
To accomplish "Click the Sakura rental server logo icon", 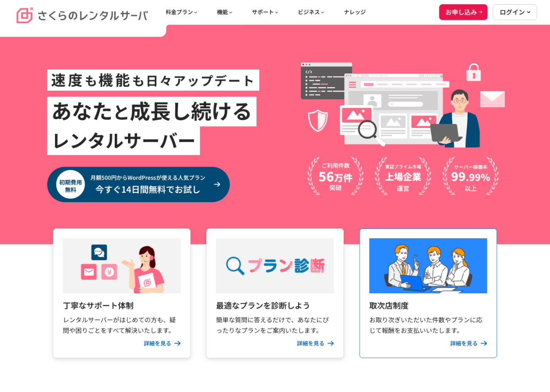I will pyautogui.click(x=24, y=15).
